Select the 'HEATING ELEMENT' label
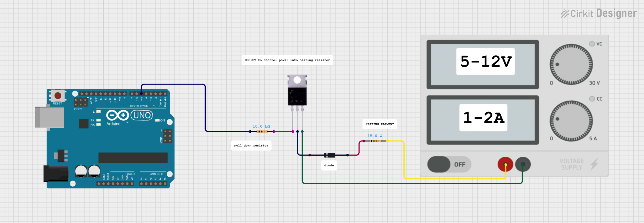This screenshot has height=223, width=644. pyautogui.click(x=380, y=124)
